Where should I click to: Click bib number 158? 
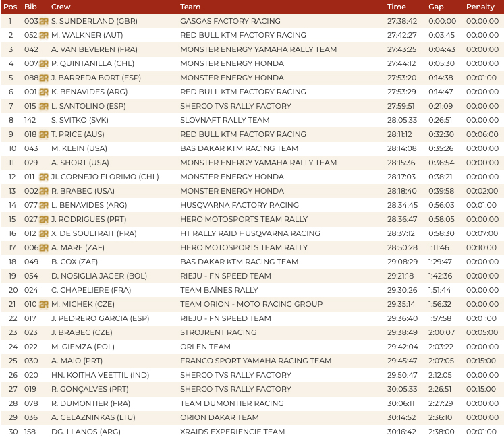pos(30,432)
